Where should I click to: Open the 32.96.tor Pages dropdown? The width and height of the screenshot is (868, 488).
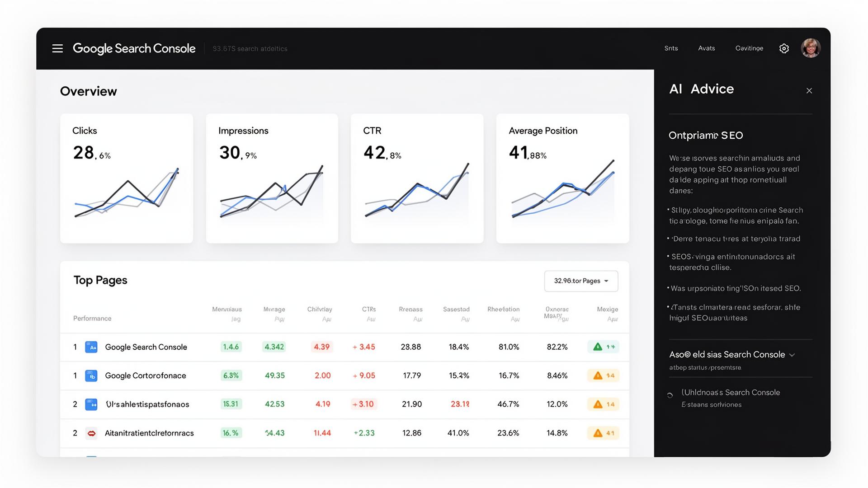click(581, 281)
